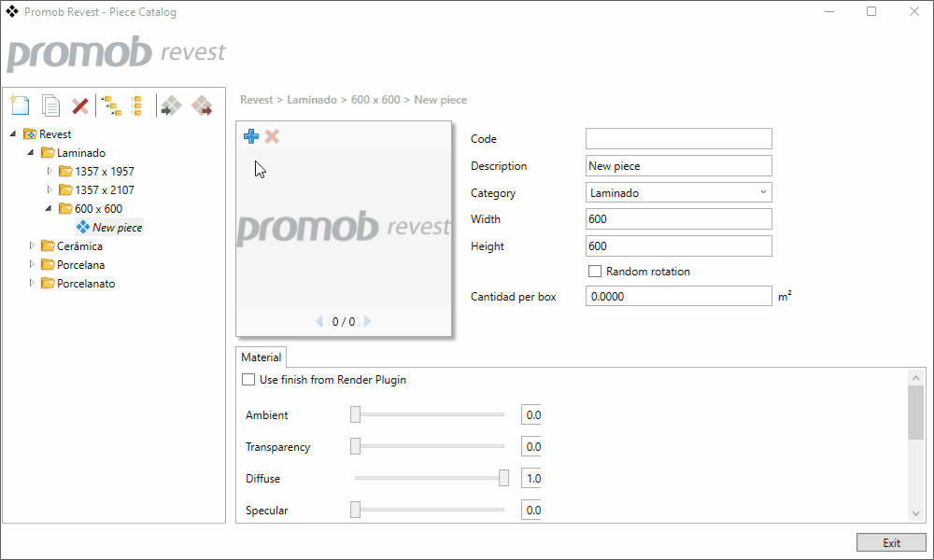Click the breadcrumb text Revest > Laminado > 600 x 600

tap(319, 100)
